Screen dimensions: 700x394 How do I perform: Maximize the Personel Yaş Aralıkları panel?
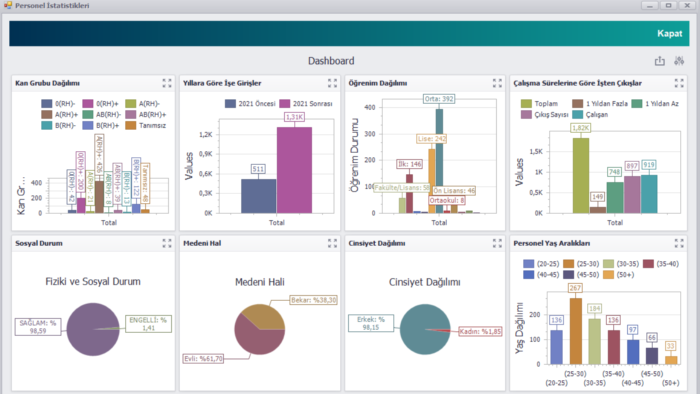[x=679, y=243]
